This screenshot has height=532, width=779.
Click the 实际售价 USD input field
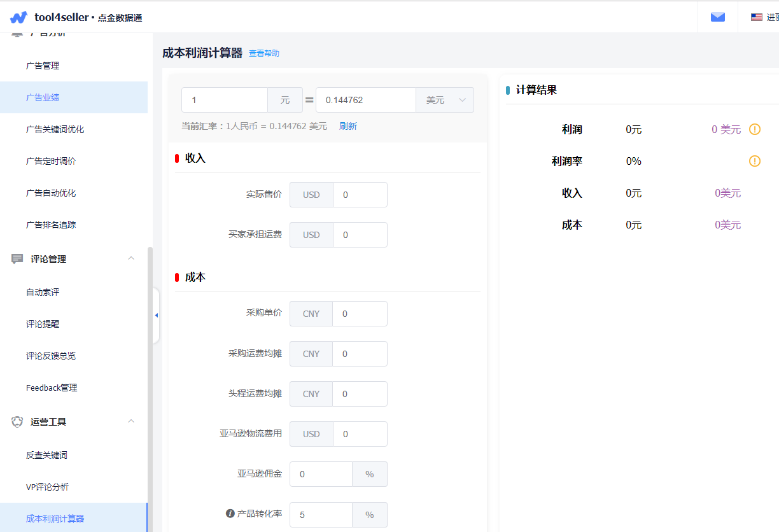[x=360, y=194]
